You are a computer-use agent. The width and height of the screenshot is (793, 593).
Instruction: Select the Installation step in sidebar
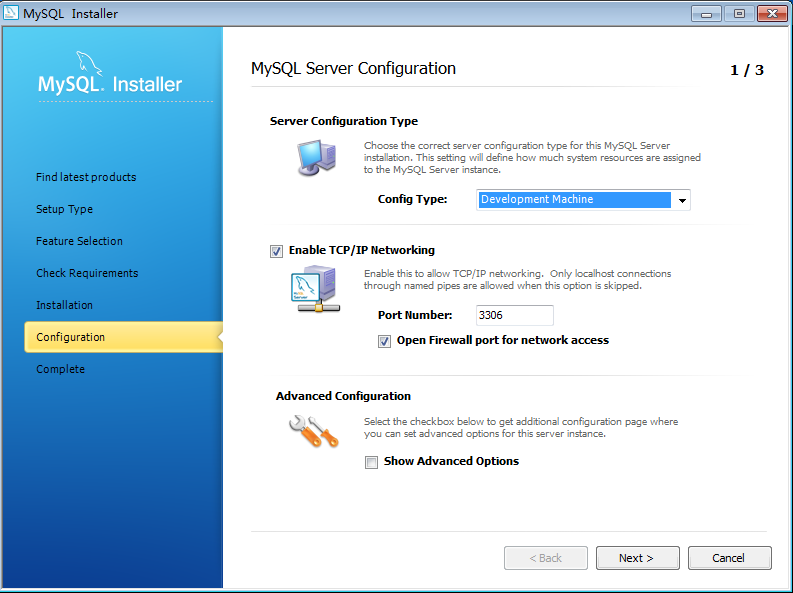coord(64,305)
